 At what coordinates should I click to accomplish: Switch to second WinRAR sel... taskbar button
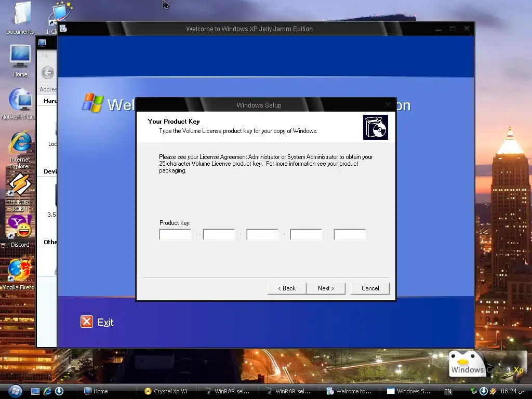click(288, 391)
